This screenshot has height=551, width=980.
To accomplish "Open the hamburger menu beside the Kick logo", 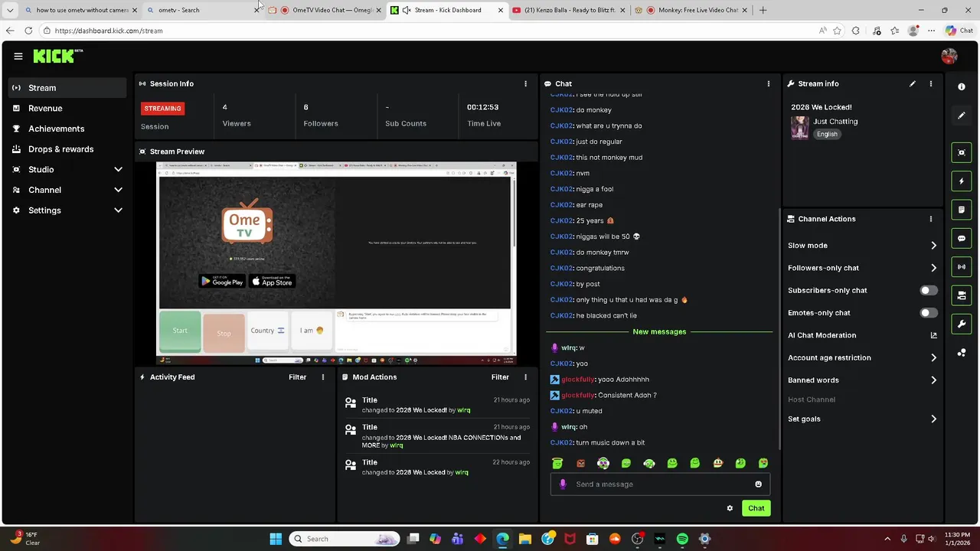I will tap(18, 56).
